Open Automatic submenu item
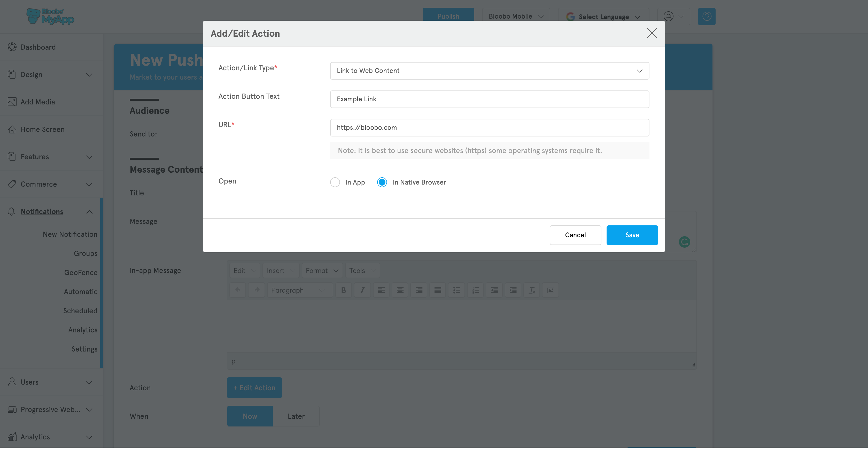The height and width of the screenshot is (473, 868). click(x=81, y=292)
